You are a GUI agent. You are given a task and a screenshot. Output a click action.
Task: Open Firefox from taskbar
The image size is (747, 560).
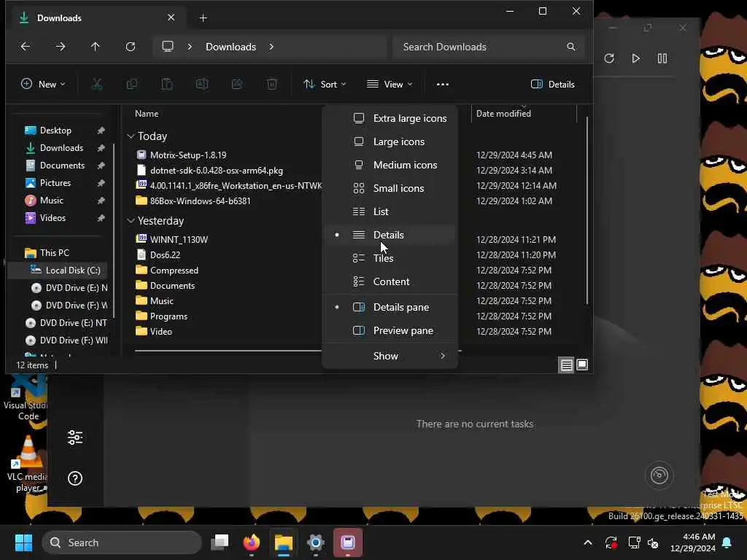[x=252, y=542]
